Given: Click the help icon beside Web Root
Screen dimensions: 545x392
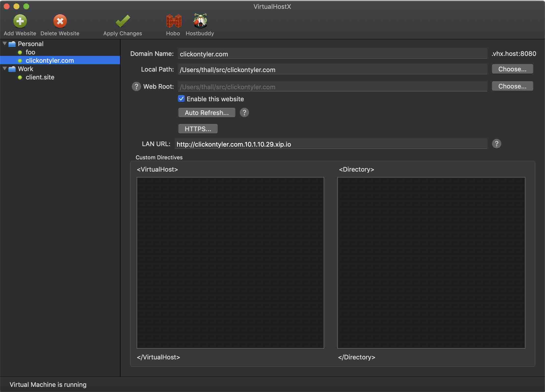Looking at the screenshot, I should (136, 87).
